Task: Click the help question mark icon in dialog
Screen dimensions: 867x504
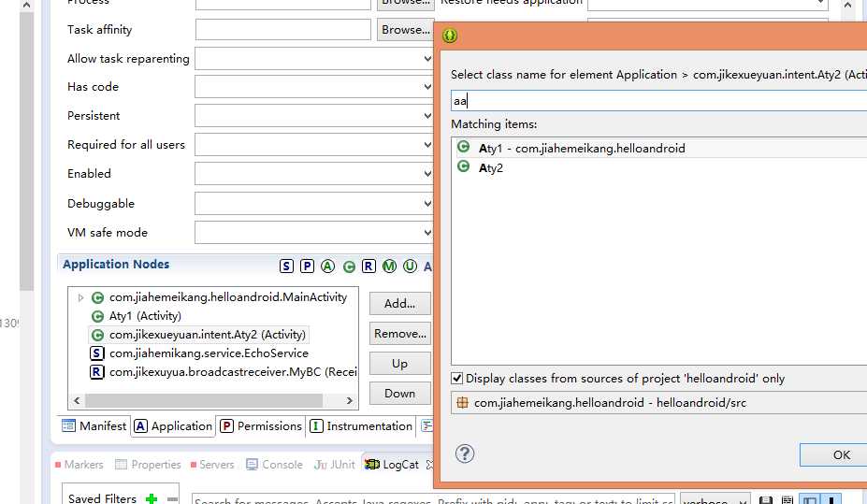Action: tap(465, 454)
